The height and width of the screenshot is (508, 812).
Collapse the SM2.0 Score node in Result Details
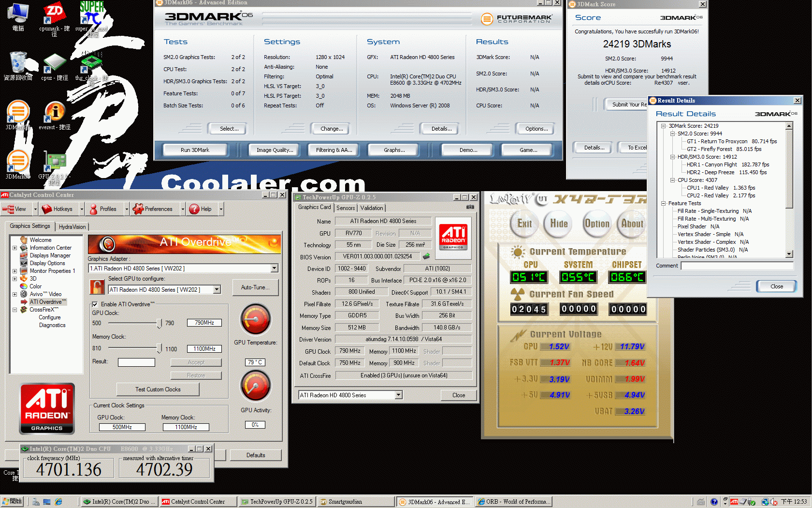point(672,134)
